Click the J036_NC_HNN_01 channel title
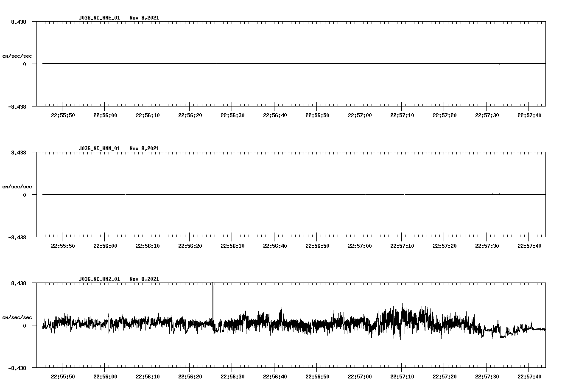This screenshot has height=392, width=576. [99, 148]
